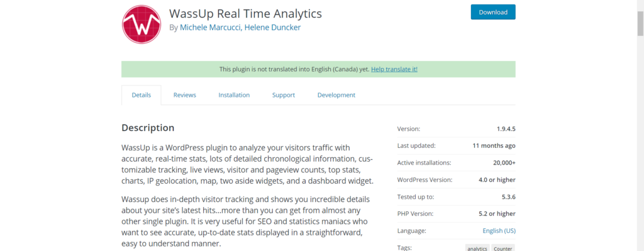Viewport: 644px width, 251px height.
Task: Select the Counter tag
Action: [503, 248]
